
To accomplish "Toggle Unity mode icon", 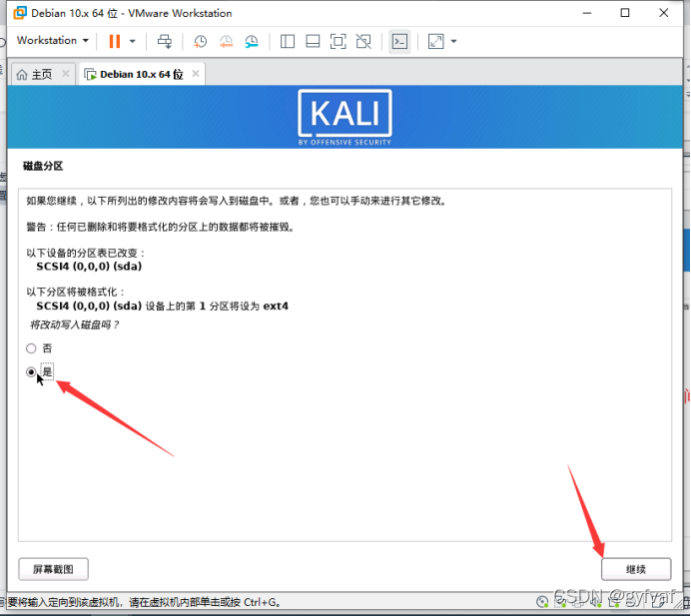I will point(363,41).
